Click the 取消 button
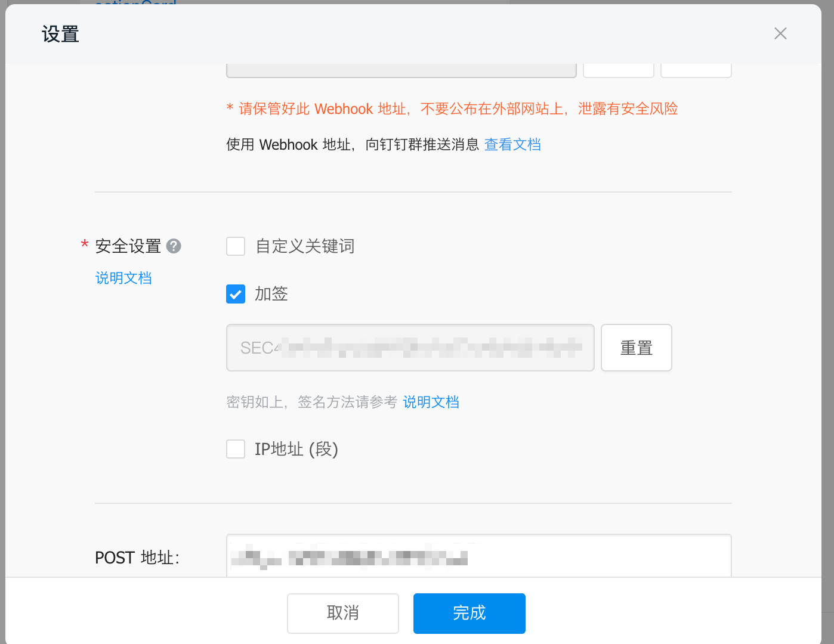The width and height of the screenshot is (834, 644). pyautogui.click(x=342, y=613)
